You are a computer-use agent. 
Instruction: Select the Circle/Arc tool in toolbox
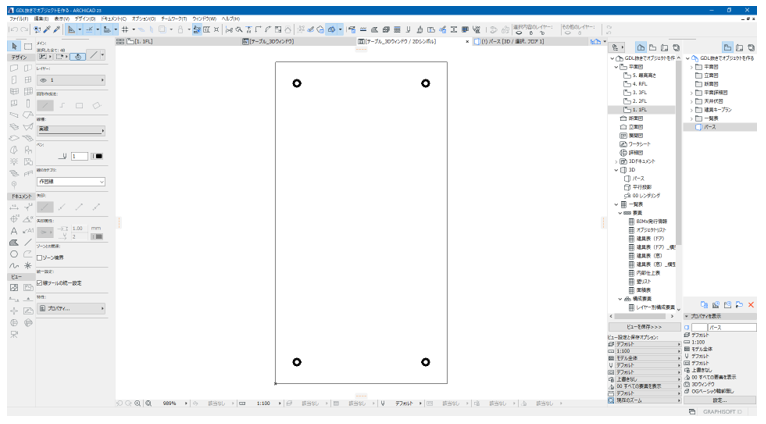click(x=14, y=254)
